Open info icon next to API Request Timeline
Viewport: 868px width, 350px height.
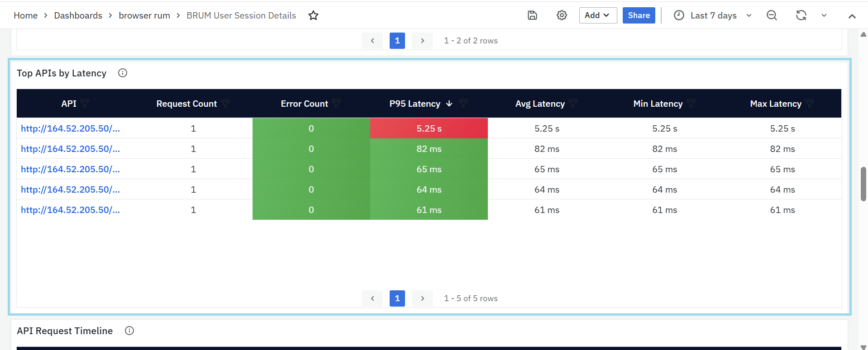(129, 331)
